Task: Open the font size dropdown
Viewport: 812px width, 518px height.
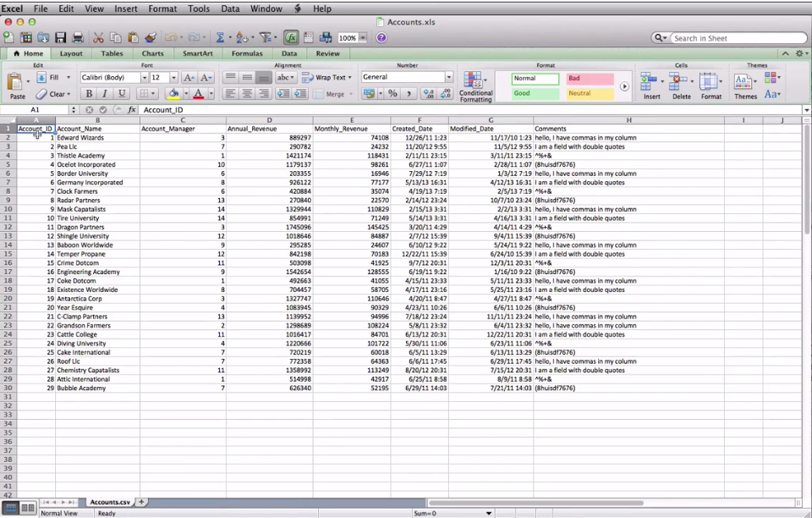Action: [x=173, y=77]
